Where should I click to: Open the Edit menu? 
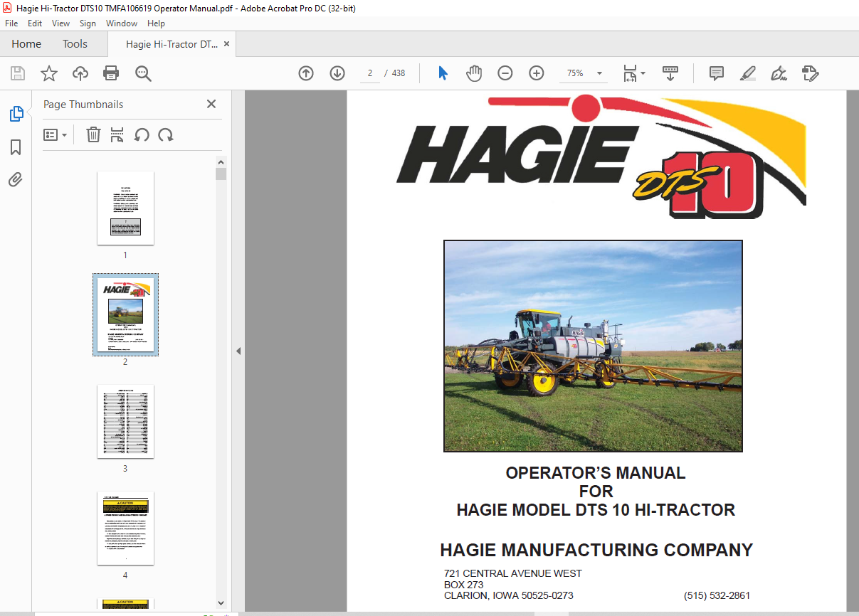pyautogui.click(x=35, y=23)
